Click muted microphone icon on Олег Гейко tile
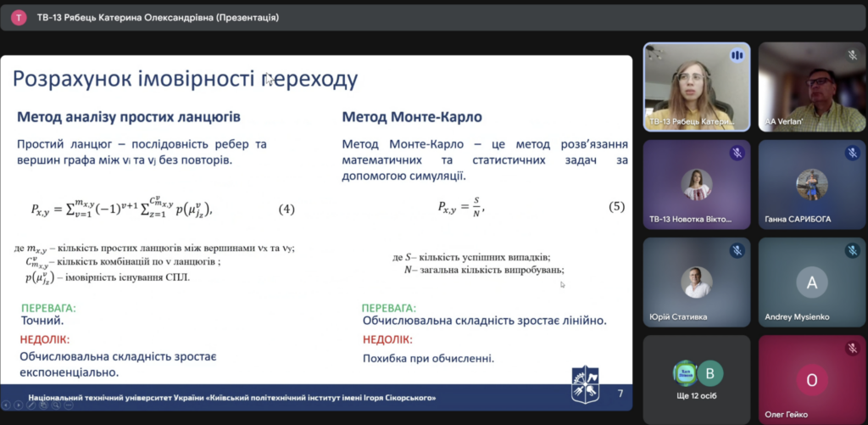The height and width of the screenshot is (425, 868). click(x=853, y=348)
